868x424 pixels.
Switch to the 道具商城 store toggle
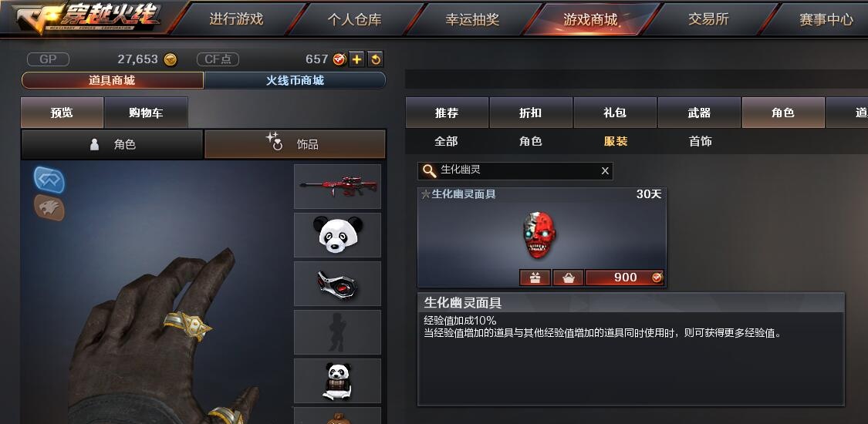113,80
